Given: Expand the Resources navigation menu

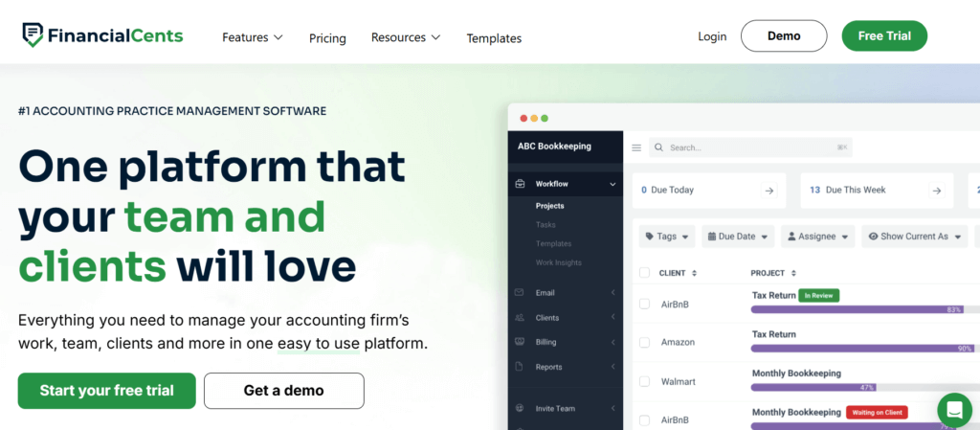Looking at the screenshot, I should pos(405,37).
